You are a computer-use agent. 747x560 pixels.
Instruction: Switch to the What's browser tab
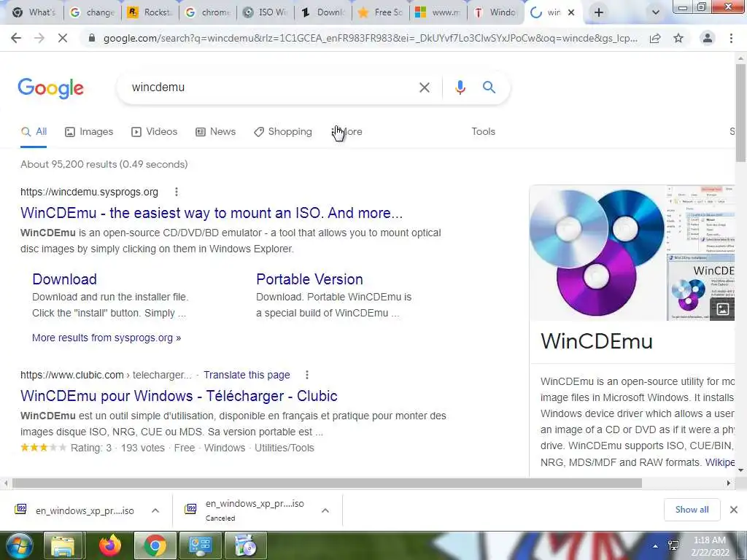point(34,12)
